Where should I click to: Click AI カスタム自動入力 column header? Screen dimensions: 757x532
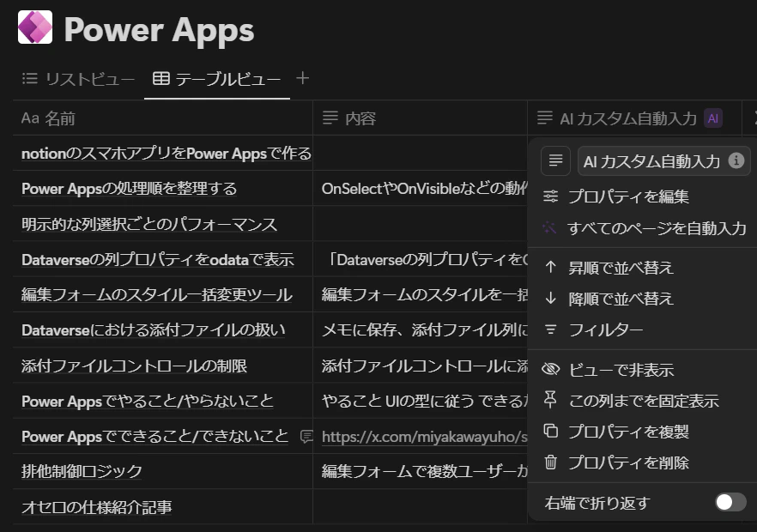[x=634, y=118]
